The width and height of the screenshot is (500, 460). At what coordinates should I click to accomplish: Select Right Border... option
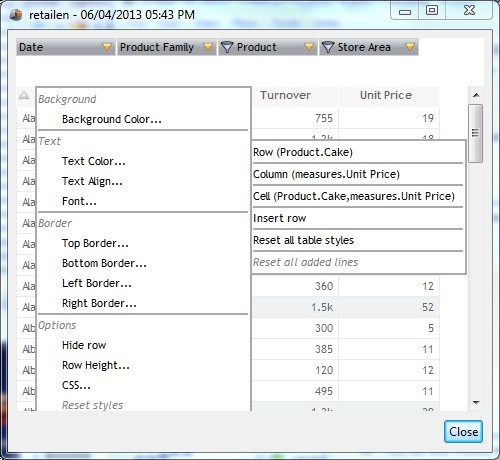click(x=99, y=303)
